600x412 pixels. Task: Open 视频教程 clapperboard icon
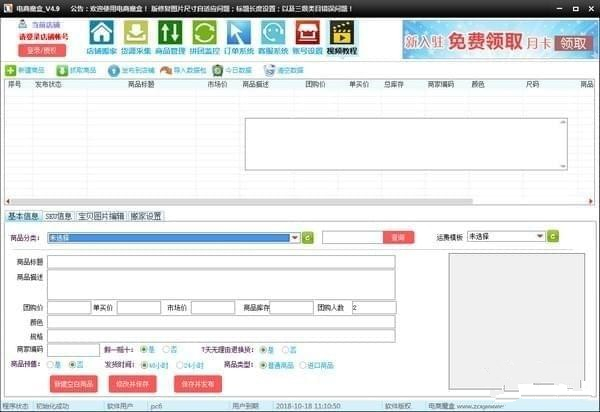pos(342,33)
